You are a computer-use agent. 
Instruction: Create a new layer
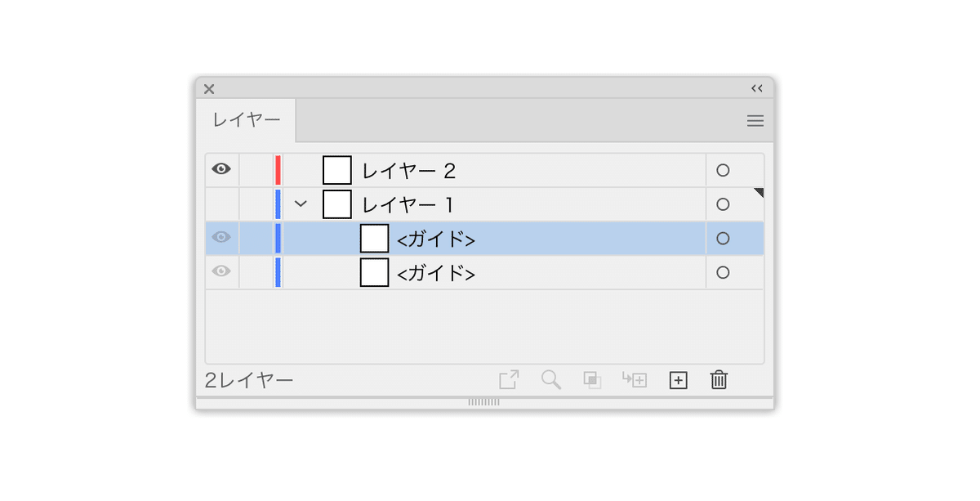(x=677, y=379)
